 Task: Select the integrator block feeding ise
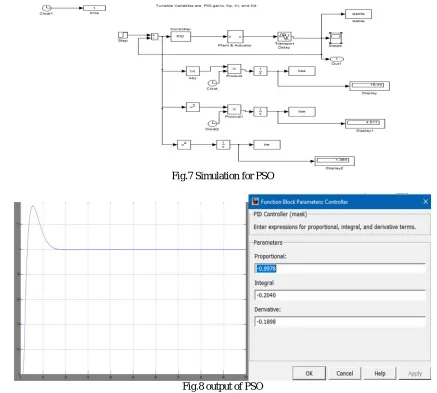[x=223, y=145]
